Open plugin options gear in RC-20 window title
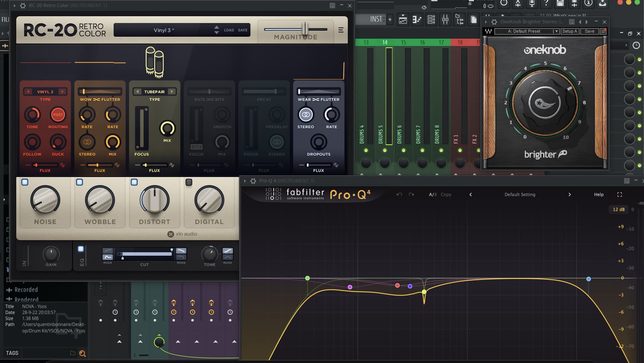Viewport: 644px width, 363px height. point(23,6)
